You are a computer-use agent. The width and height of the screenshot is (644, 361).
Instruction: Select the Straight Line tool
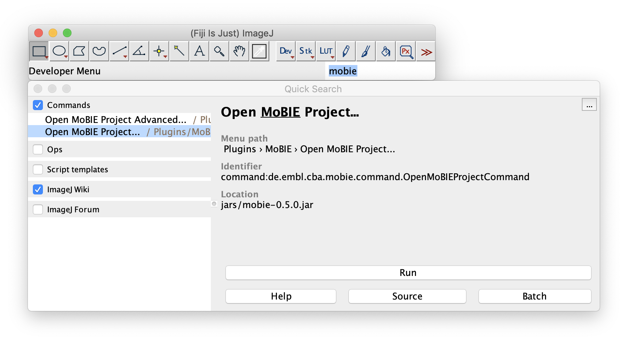pyautogui.click(x=119, y=51)
